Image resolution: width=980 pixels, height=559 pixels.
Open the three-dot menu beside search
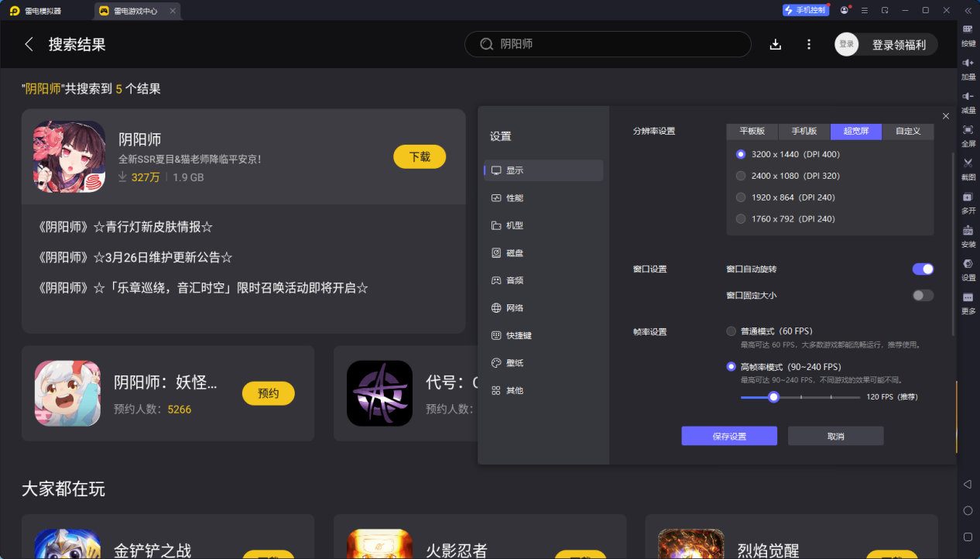click(x=809, y=44)
